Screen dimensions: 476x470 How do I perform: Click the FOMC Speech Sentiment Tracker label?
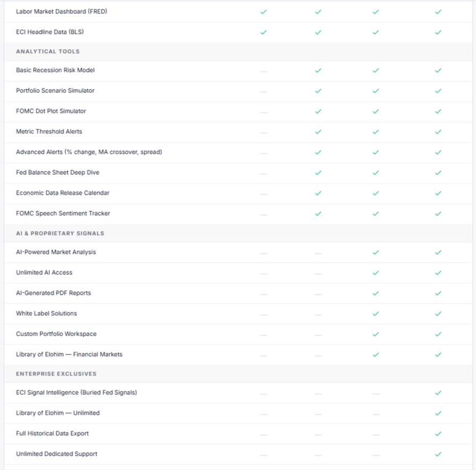coord(63,213)
